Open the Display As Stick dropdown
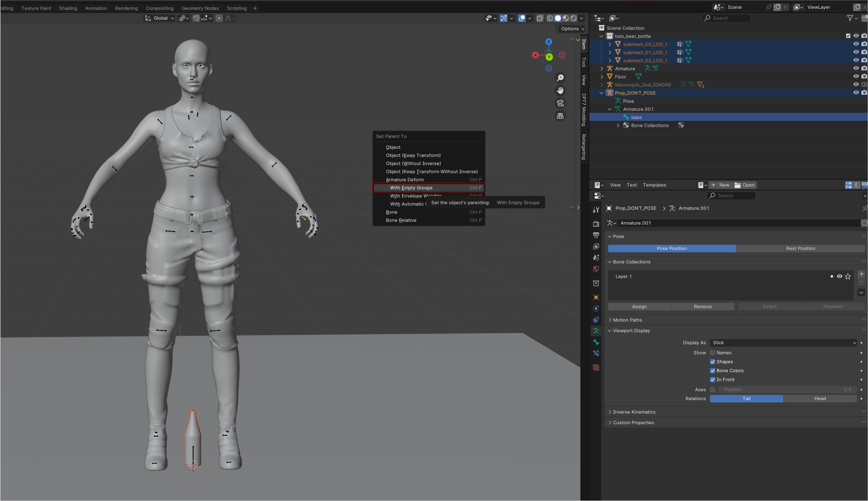 point(783,343)
